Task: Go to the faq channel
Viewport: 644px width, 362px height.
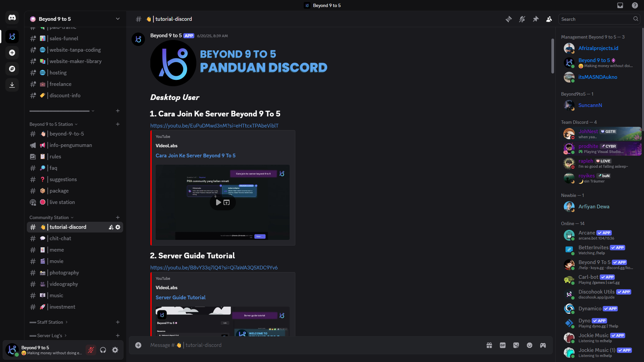Action: (75, 168)
